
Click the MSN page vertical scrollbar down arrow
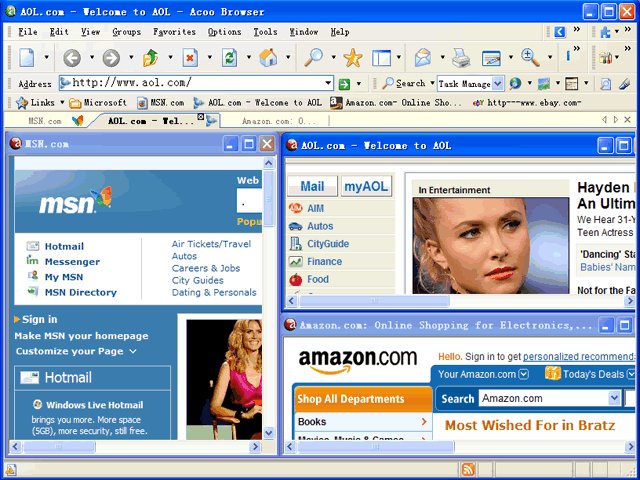269,433
